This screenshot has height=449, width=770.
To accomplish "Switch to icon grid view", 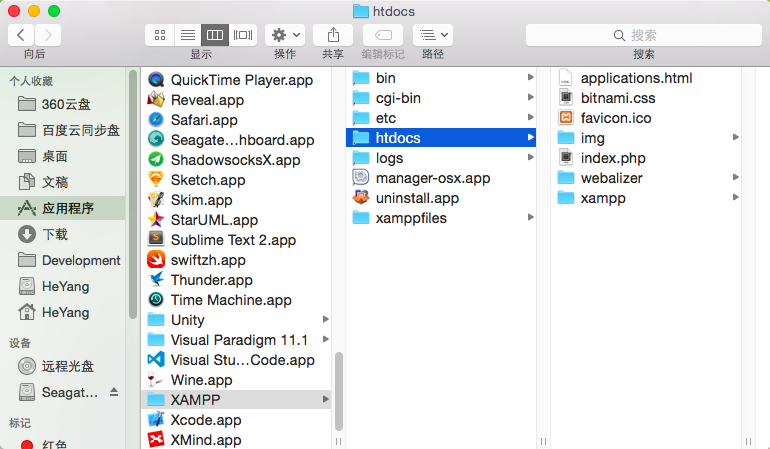I will (x=160, y=35).
